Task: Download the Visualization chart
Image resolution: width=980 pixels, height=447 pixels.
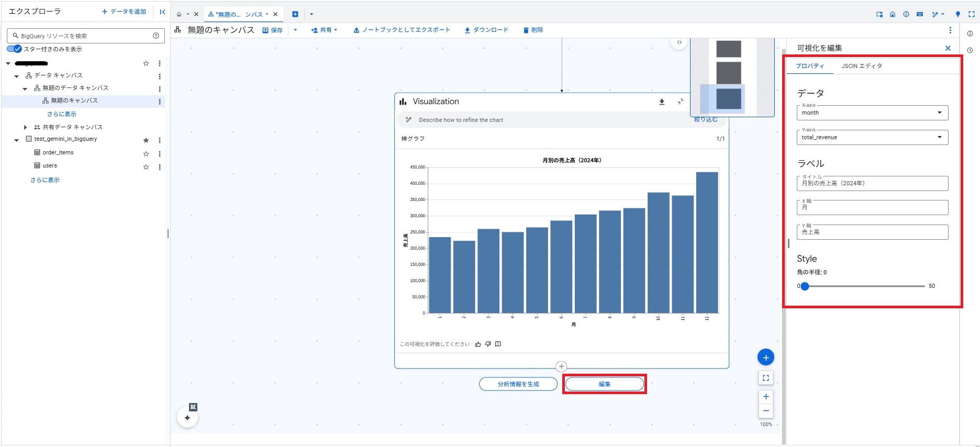Action: [x=662, y=102]
